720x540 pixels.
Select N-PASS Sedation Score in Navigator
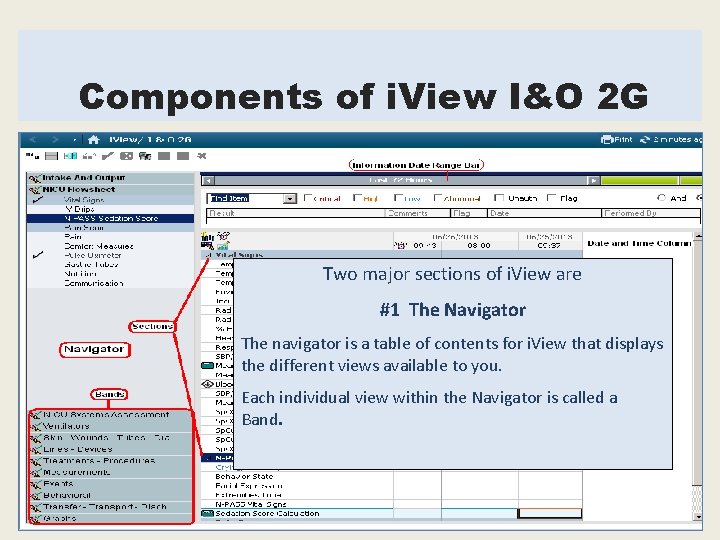111,219
